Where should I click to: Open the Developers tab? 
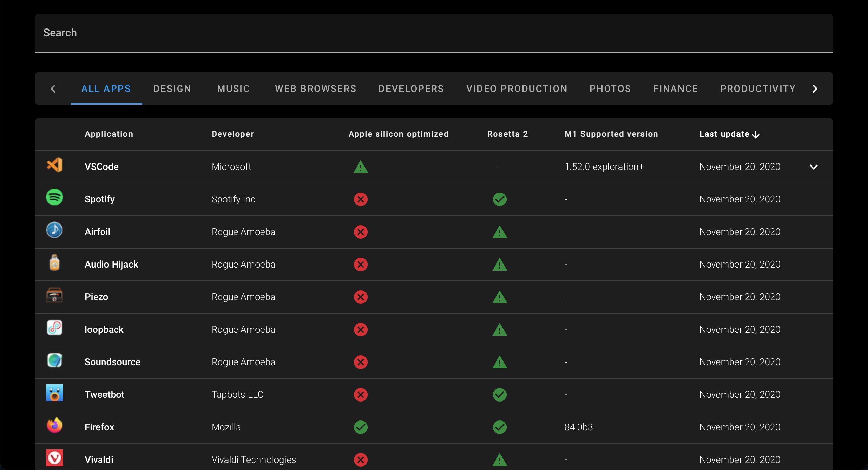[411, 89]
